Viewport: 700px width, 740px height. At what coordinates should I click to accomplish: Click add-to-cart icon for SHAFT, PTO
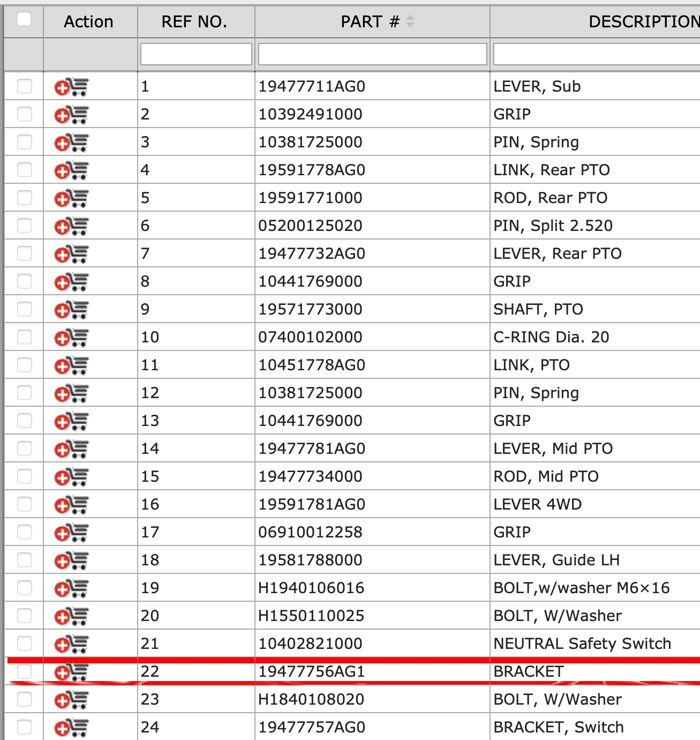tap(71, 310)
